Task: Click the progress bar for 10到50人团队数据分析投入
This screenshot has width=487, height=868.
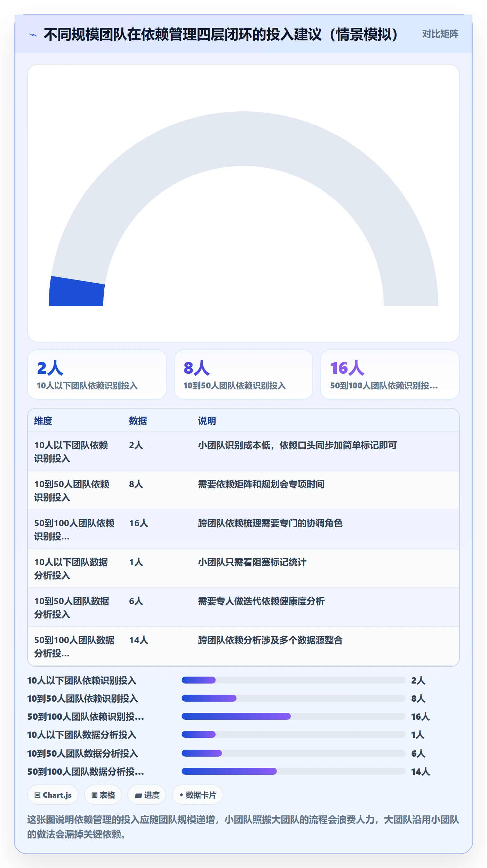Action: pos(294,753)
